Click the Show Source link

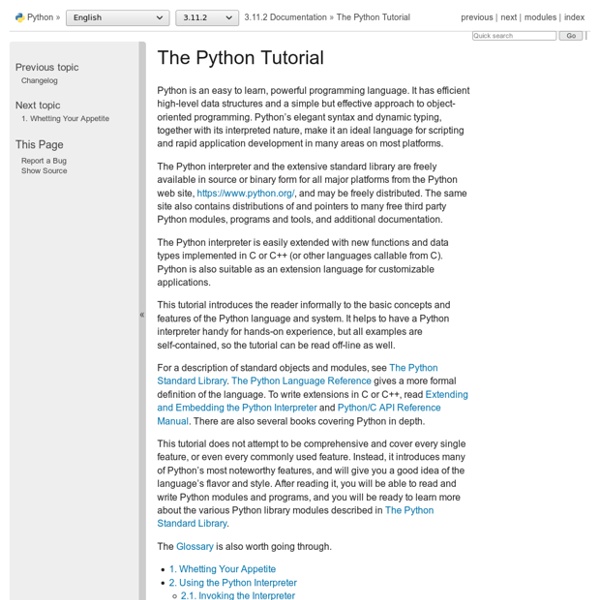pos(44,171)
